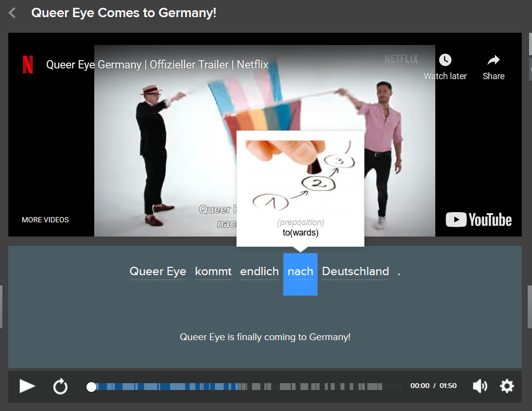Click the phrase 'Queer Eye' in the transcript
This screenshot has width=532, height=411.
point(157,271)
